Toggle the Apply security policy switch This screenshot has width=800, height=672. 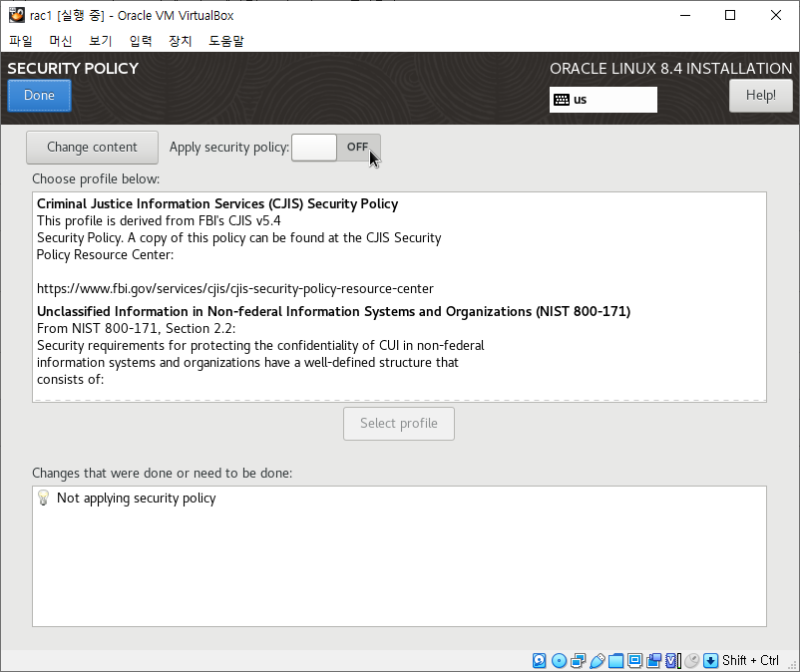(336, 148)
